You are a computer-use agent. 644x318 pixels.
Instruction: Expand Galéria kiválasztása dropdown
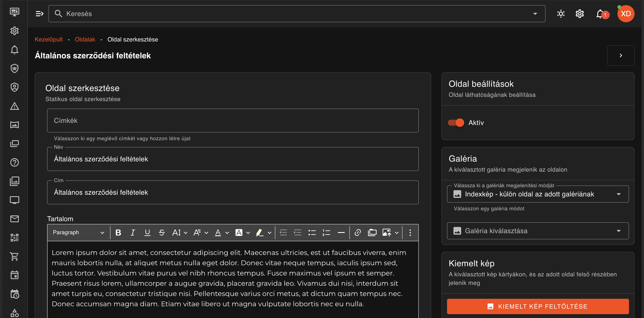click(x=538, y=231)
